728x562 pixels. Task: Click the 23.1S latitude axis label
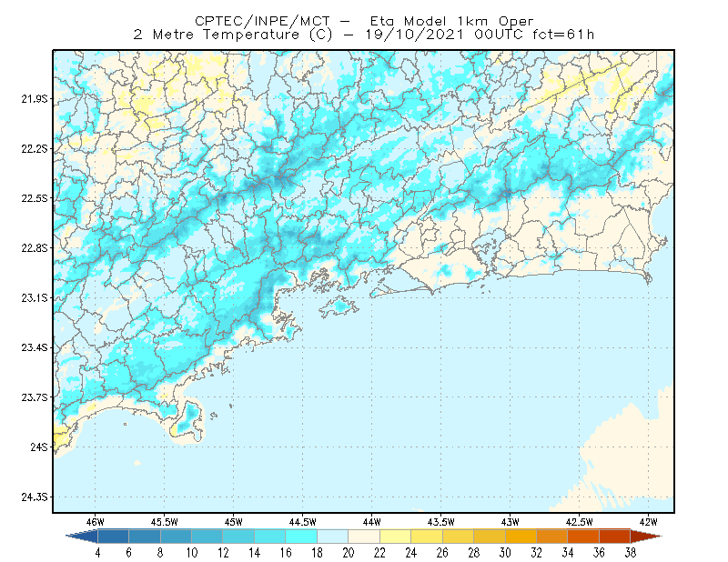pos(34,298)
